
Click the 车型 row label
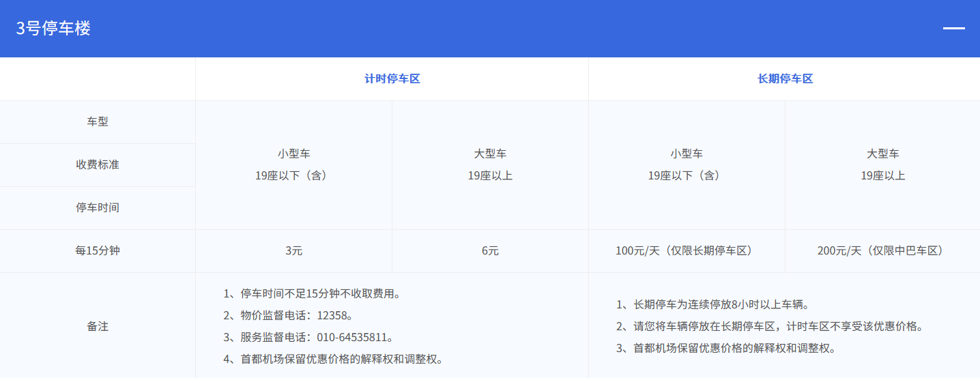[x=98, y=122]
